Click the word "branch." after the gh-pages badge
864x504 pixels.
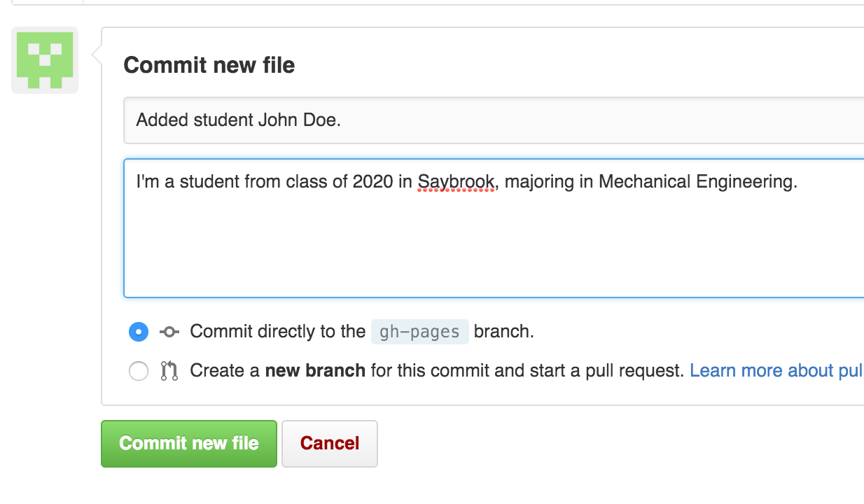coord(504,331)
